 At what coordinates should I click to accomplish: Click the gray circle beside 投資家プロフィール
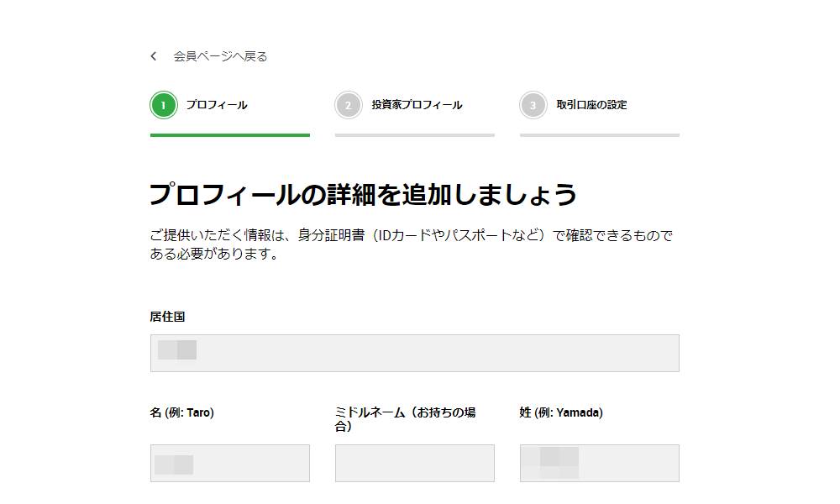[x=349, y=104]
